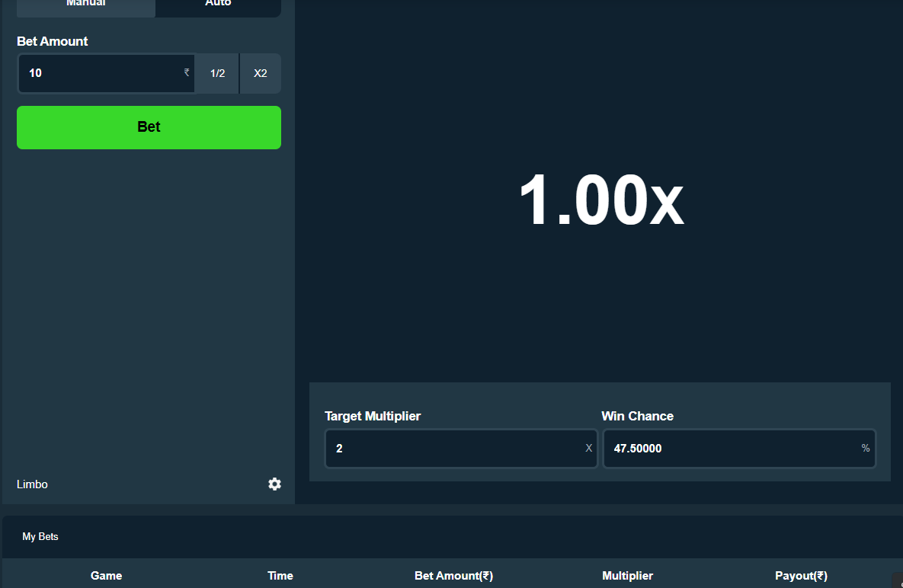Focus the Target Multiplier input field
Viewport: 903px width, 588px height.
point(461,448)
